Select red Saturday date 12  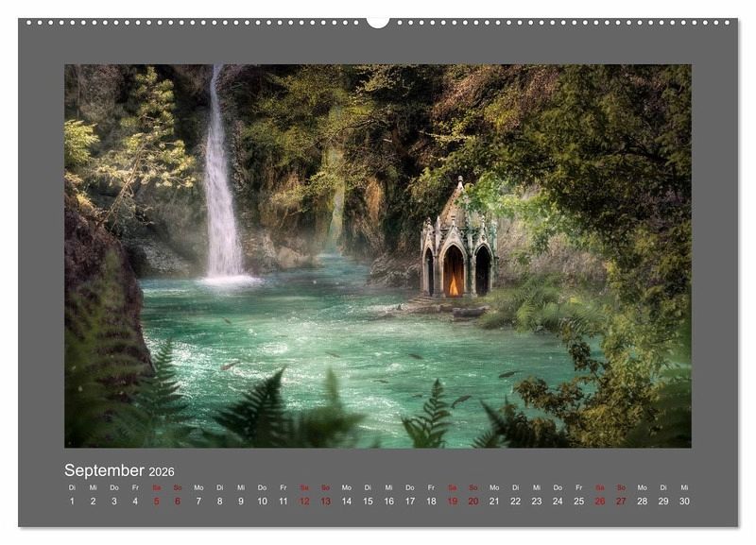coord(304,502)
